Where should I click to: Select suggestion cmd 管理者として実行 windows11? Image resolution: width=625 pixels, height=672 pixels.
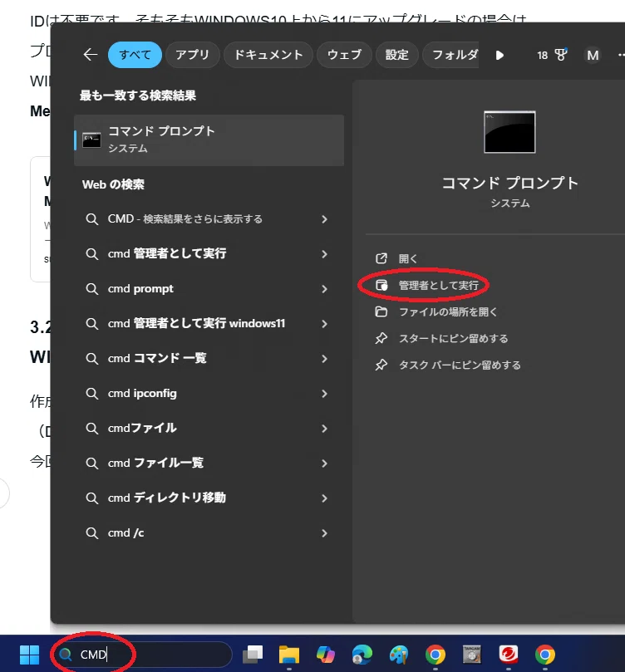coord(209,324)
